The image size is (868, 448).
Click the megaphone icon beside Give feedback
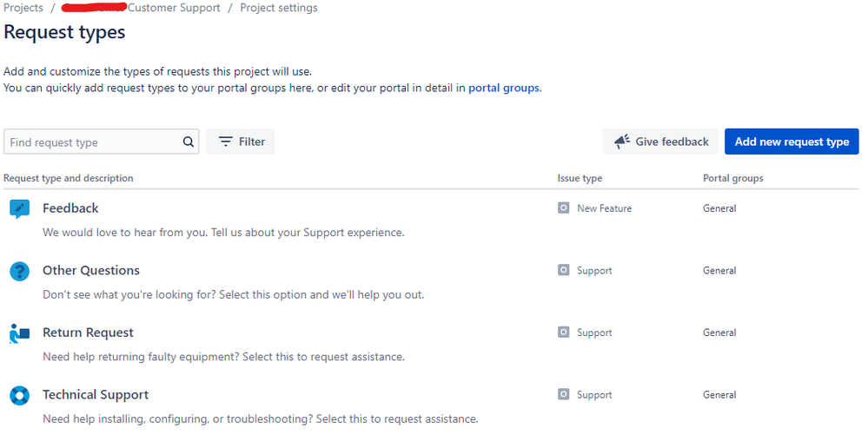(x=621, y=142)
